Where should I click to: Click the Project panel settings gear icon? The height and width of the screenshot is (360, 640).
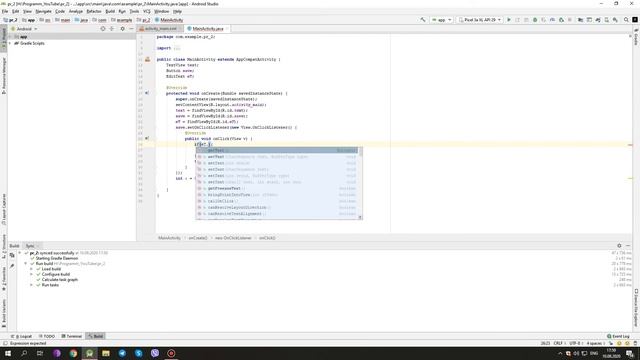[122, 29]
